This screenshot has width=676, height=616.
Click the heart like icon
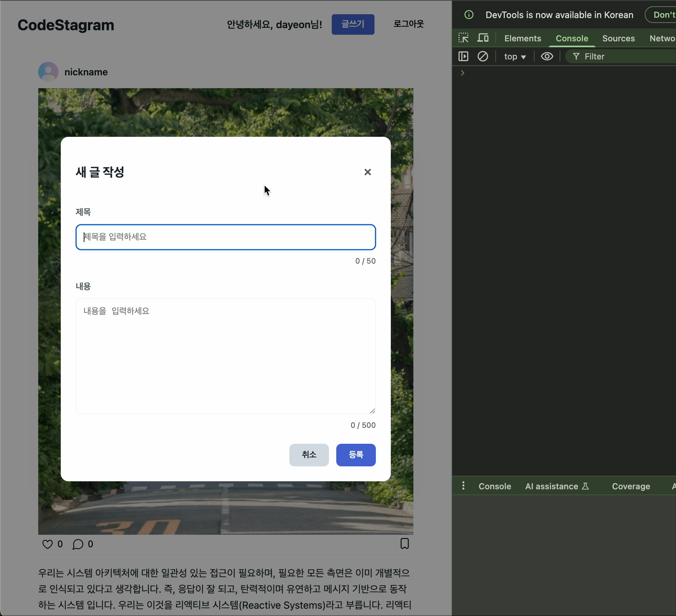(x=48, y=544)
